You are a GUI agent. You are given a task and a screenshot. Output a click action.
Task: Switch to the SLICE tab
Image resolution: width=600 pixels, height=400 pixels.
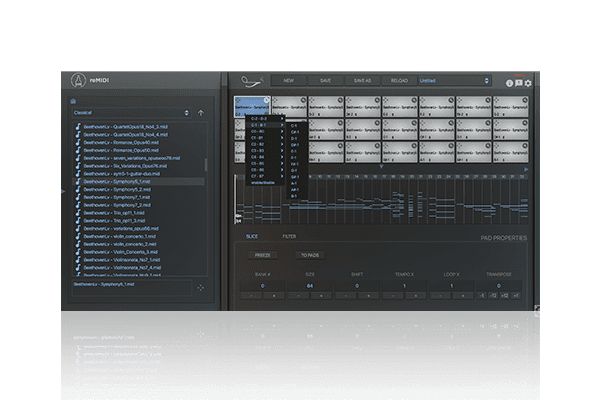click(x=252, y=236)
